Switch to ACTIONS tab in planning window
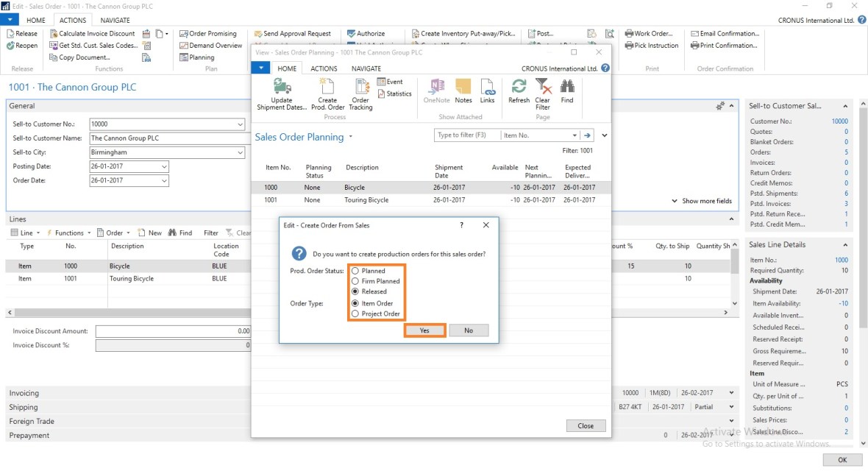 [324, 68]
